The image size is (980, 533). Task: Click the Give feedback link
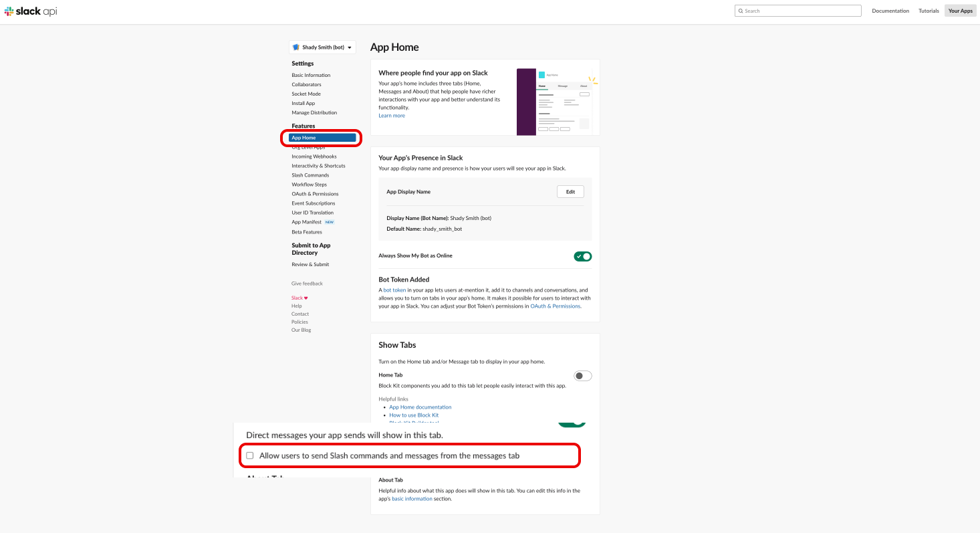pyautogui.click(x=307, y=284)
